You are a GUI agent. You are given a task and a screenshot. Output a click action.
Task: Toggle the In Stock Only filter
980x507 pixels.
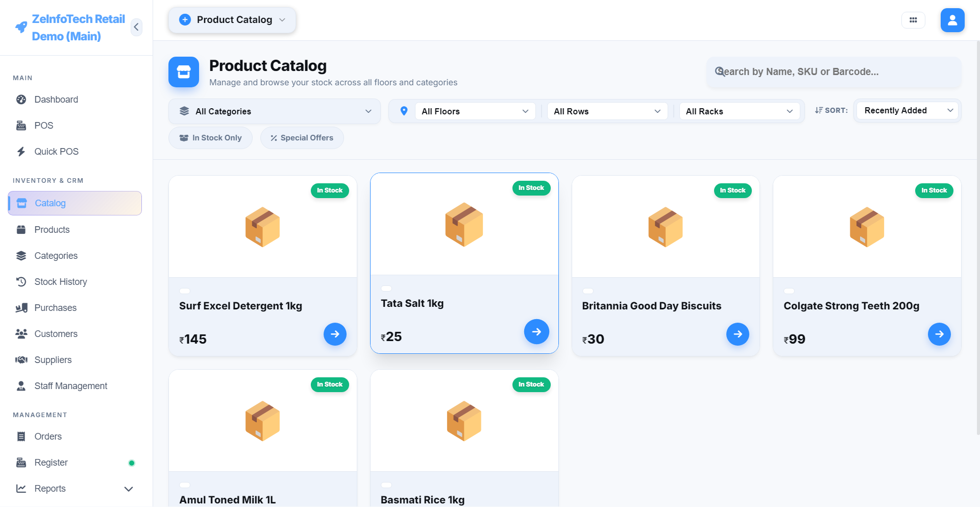click(210, 138)
